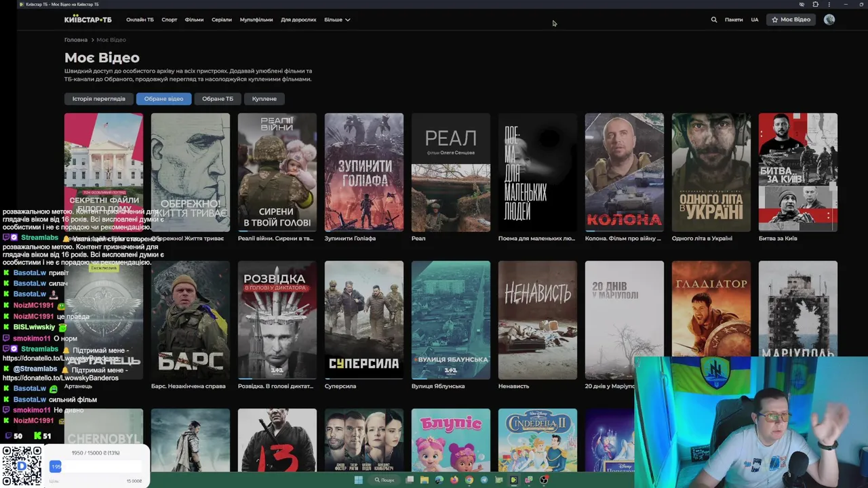The height and width of the screenshot is (488, 868).
Task: Go to the Мультфільми section
Action: coord(256,20)
